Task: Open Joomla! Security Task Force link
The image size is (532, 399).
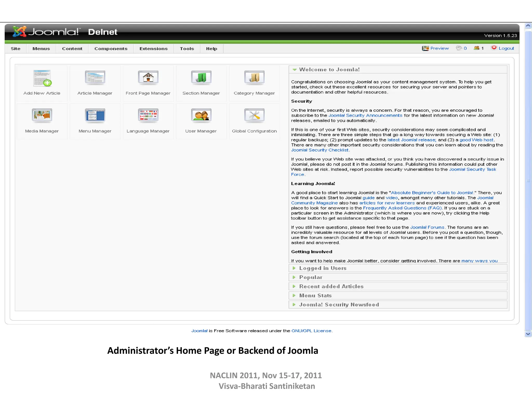Action: 473,169
